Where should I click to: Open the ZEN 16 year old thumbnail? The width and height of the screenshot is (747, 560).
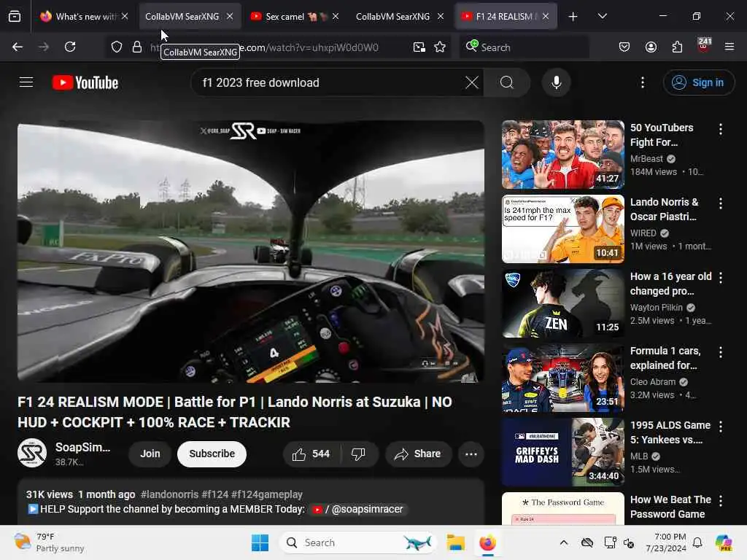562,303
